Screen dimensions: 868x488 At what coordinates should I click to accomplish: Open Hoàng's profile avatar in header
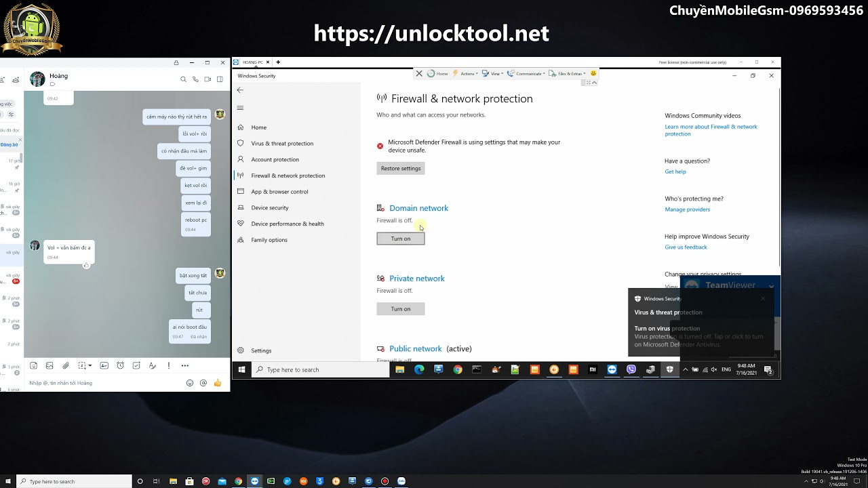pos(37,79)
